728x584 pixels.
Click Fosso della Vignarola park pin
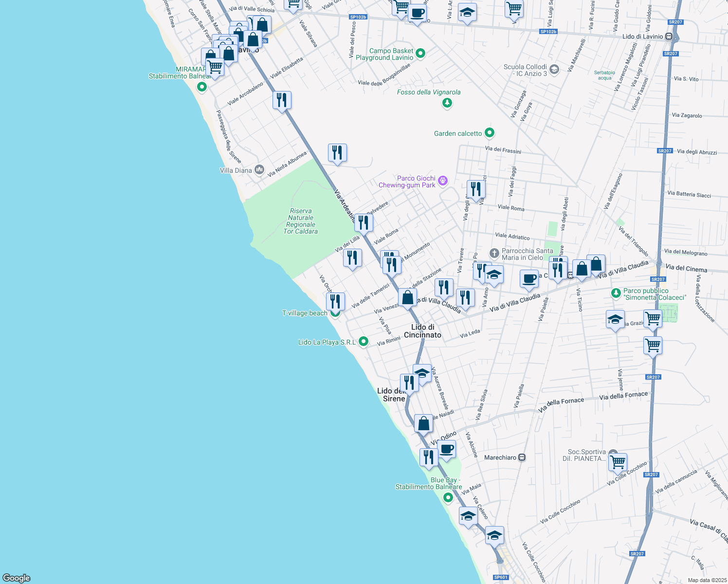point(447,103)
